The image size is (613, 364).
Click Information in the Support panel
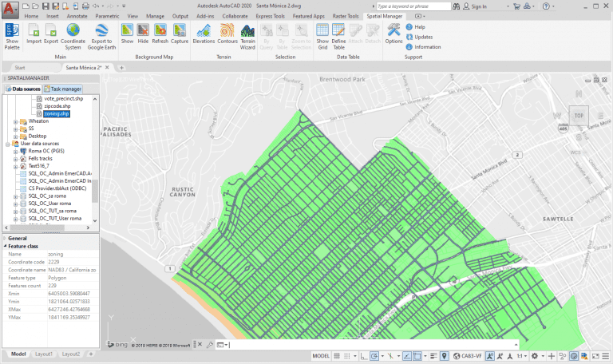click(x=423, y=47)
